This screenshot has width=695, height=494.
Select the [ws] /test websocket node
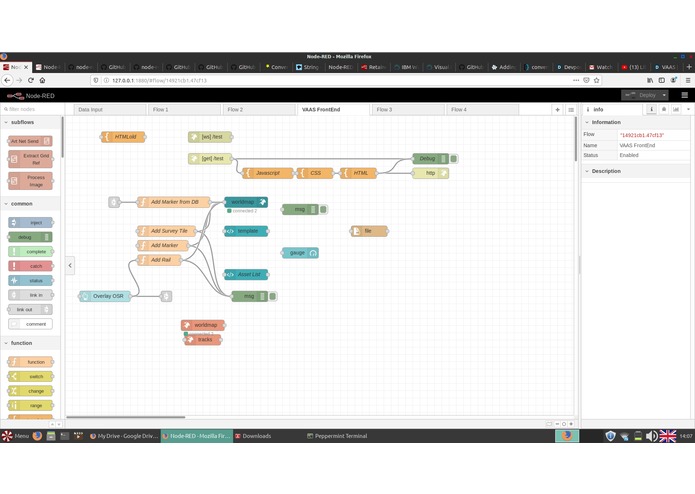pyautogui.click(x=210, y=137)
